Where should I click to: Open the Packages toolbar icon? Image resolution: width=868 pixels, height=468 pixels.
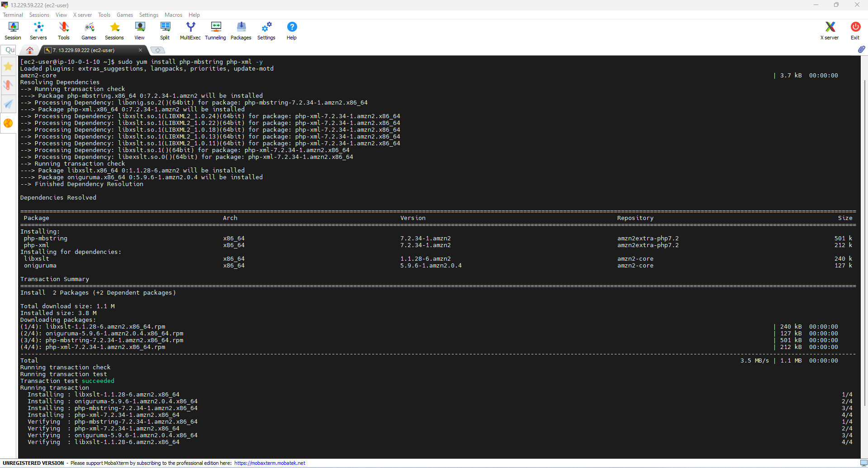pos(241,31)
